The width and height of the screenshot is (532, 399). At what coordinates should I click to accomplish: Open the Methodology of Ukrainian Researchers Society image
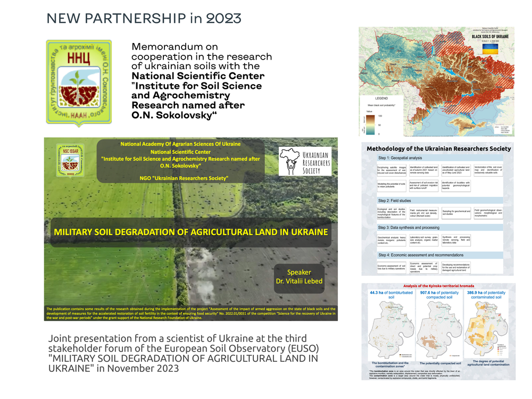[438, 209]
